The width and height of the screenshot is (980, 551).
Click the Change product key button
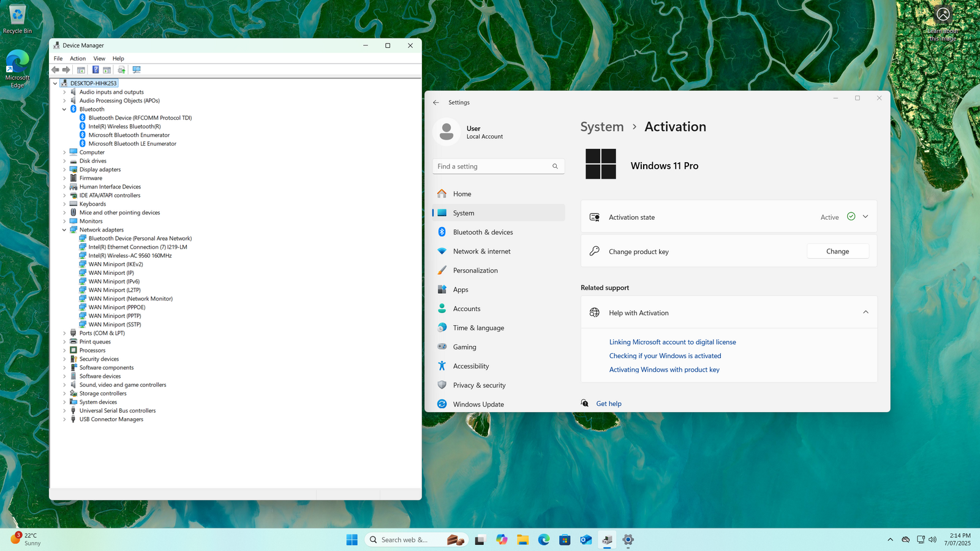click(x=837, y=252)
